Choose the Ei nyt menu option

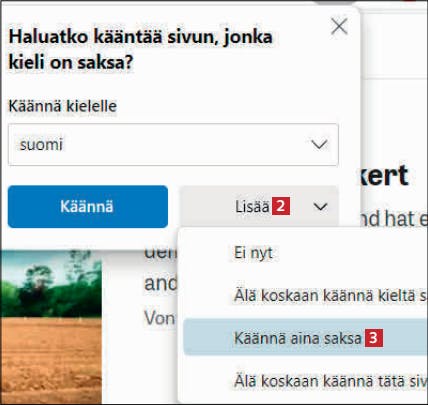(x=253, y=253)
